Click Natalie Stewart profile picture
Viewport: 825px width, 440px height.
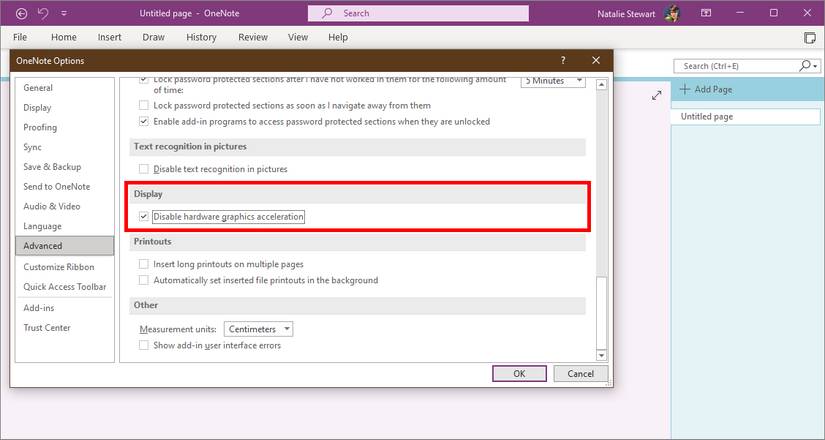pos(672,14)
